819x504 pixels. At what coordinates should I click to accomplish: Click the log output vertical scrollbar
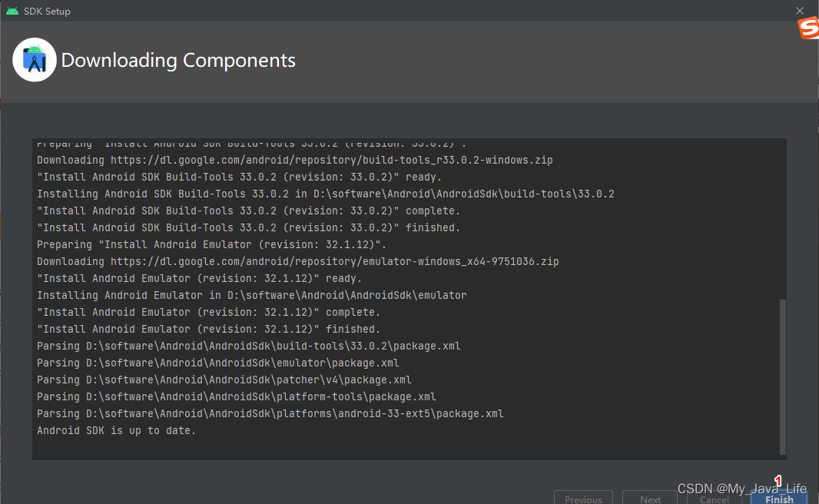point(782,376)
